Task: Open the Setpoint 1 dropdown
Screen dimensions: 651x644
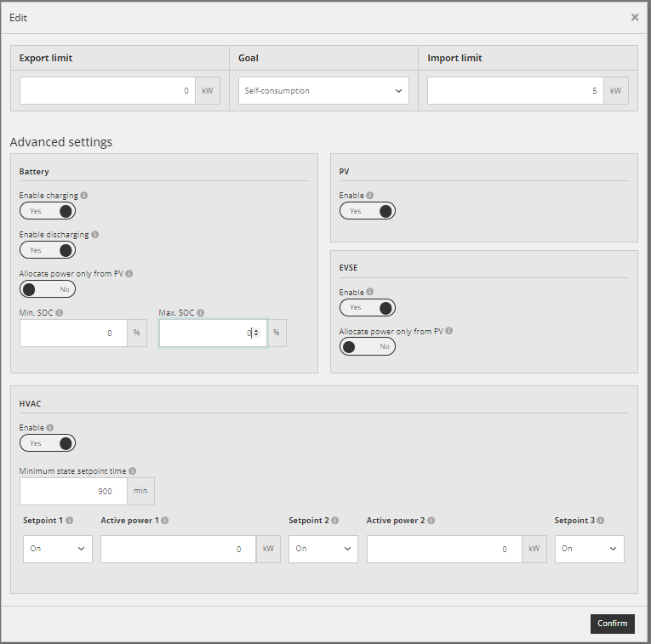Action: [58, 549]
